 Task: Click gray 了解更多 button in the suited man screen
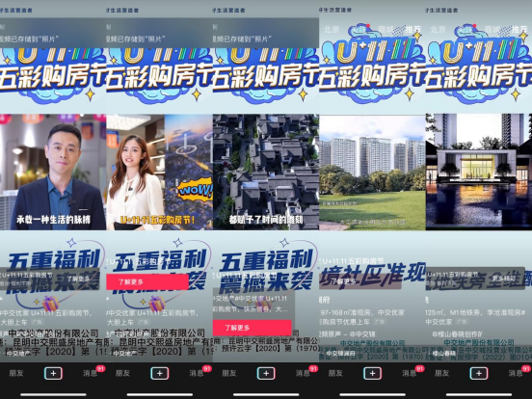[x=78, y=279]
